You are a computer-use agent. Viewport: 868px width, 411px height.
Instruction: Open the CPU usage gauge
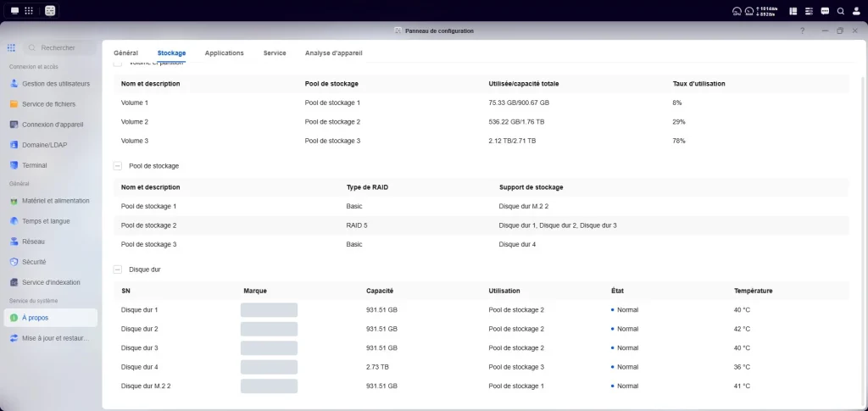coord(737,11)
